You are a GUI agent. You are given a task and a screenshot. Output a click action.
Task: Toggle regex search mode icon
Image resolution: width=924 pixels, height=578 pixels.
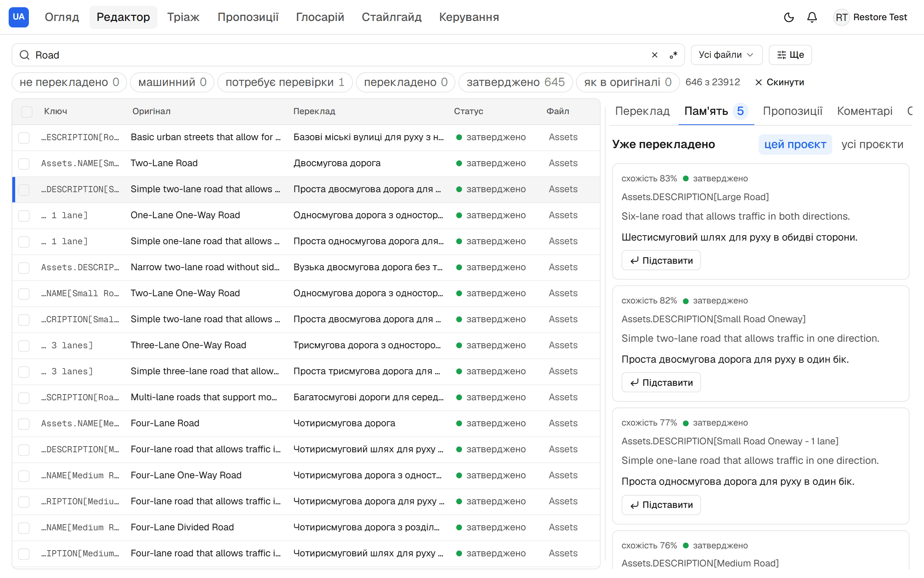(674, 55)
